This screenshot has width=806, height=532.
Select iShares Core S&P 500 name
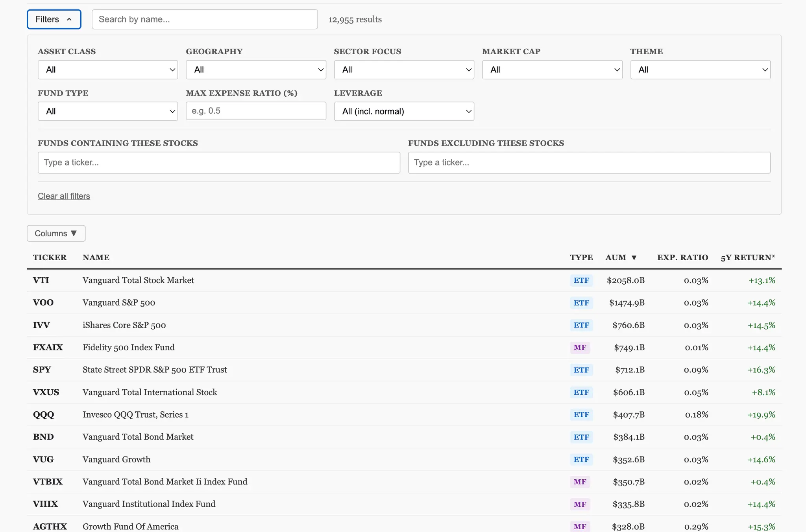[x=124, y=325]
